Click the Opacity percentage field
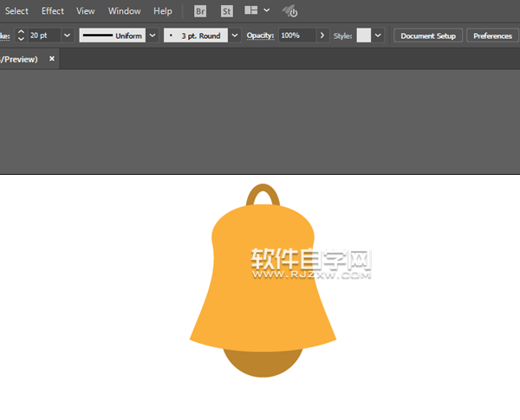 click(x=296, y=36)
